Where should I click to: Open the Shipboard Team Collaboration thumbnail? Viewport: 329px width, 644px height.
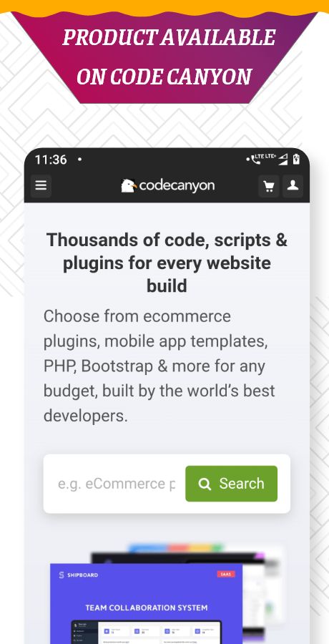coord(146,604)
